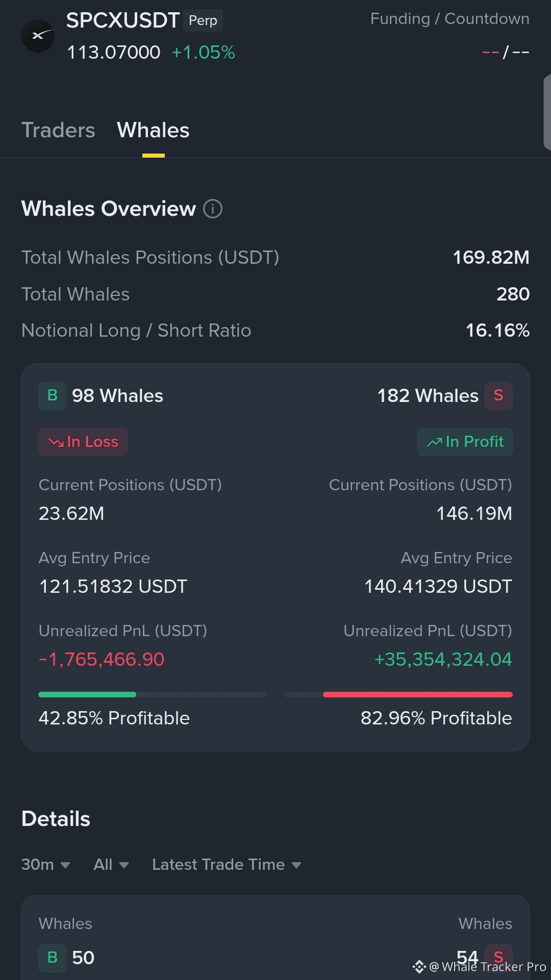The height and width of the screenshot is (980, 551).
Task: Tap the SPCXUSDT coin logo icon
Action: 38,36
